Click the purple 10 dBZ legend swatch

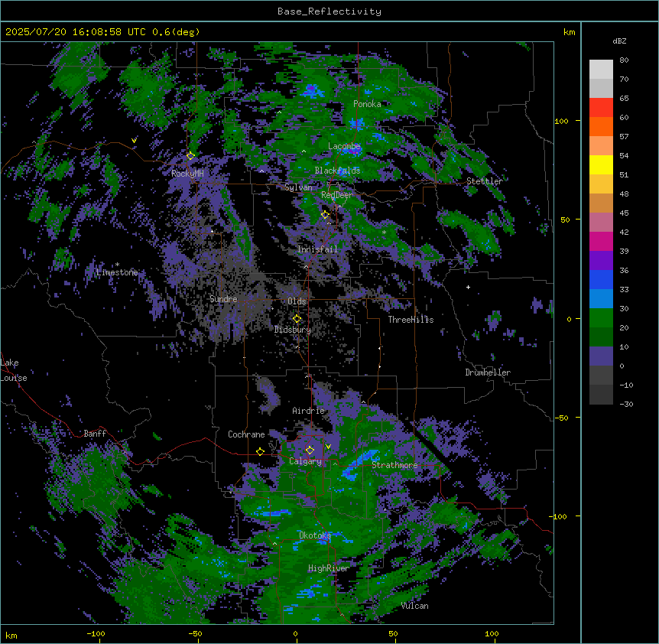pos(601,356)
